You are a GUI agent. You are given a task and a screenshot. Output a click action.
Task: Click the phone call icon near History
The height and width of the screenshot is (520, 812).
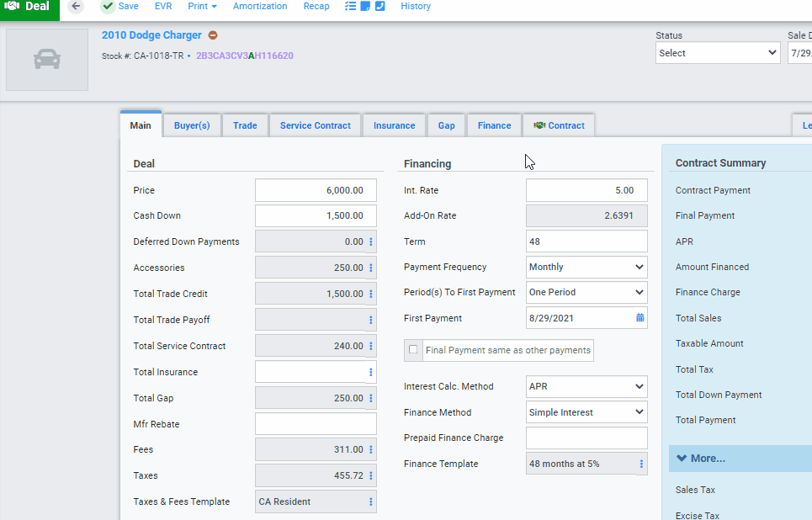(379, 6)
